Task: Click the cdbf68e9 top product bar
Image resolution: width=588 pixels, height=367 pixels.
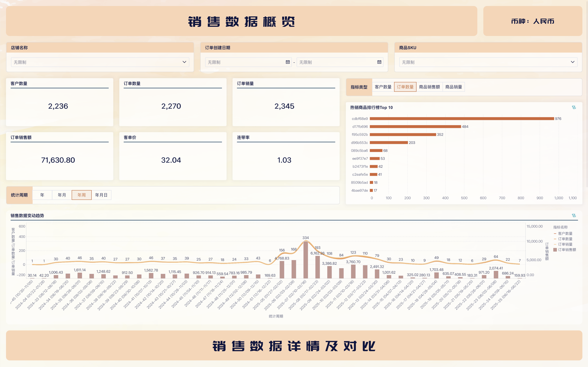Action: pos(462,119)
